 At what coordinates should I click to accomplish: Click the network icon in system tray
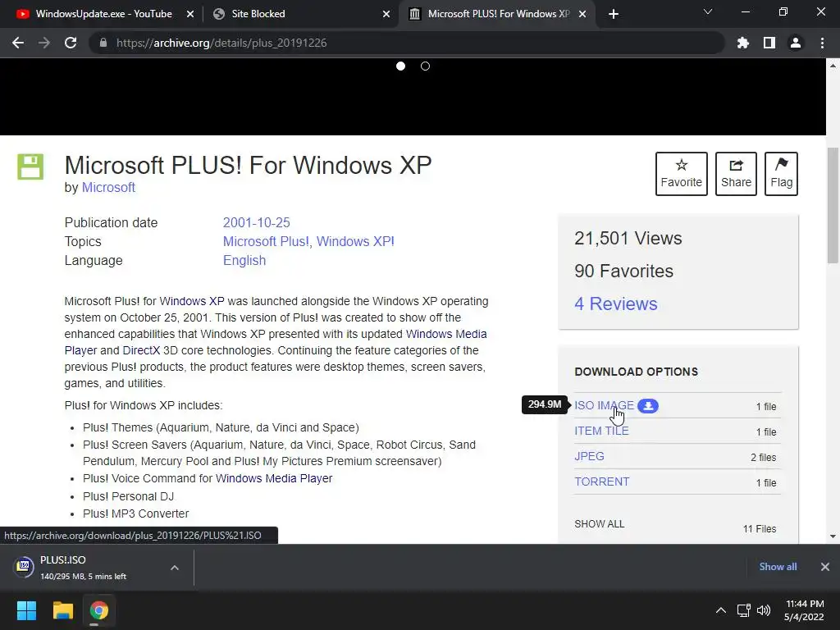point(743,610)
